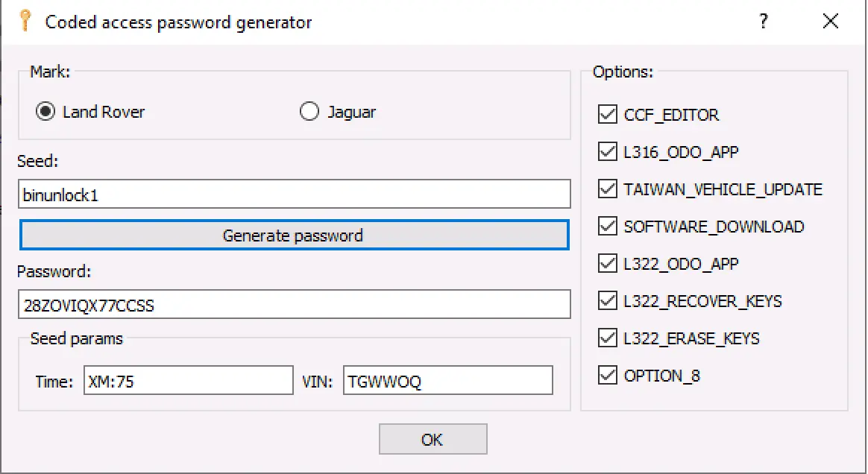Toggle the L316_ODO_APP checkbox
The height and width of the screenshot is (474, 868).
(607, 151)
